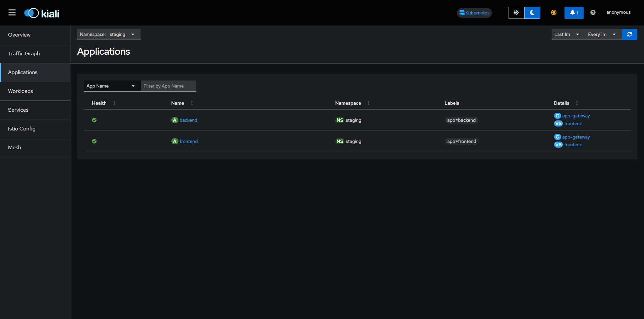Open the navigation hamburger menu
Viewport: 644px width, 319px height.
(12, 12)
